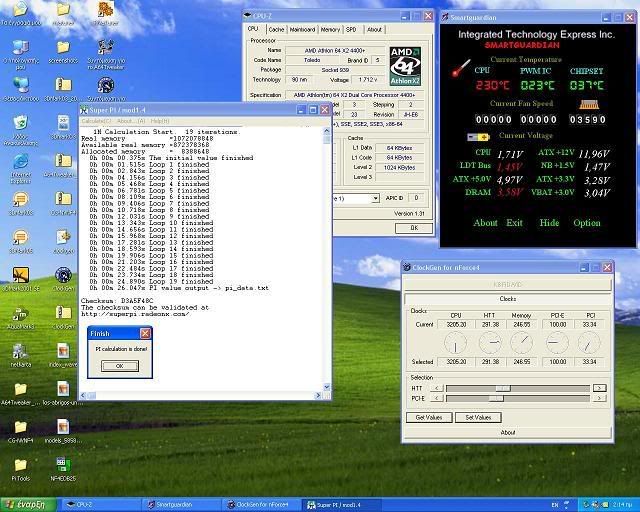
Task: Switch to CPU-Z from the taskbar
Action: (x=100, y=505)
